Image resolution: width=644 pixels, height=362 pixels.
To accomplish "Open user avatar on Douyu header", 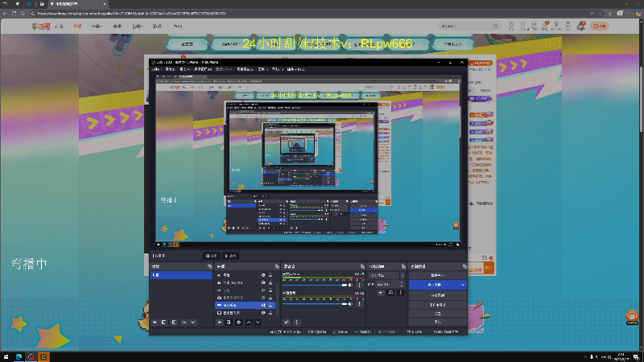I will click(580, 27).
